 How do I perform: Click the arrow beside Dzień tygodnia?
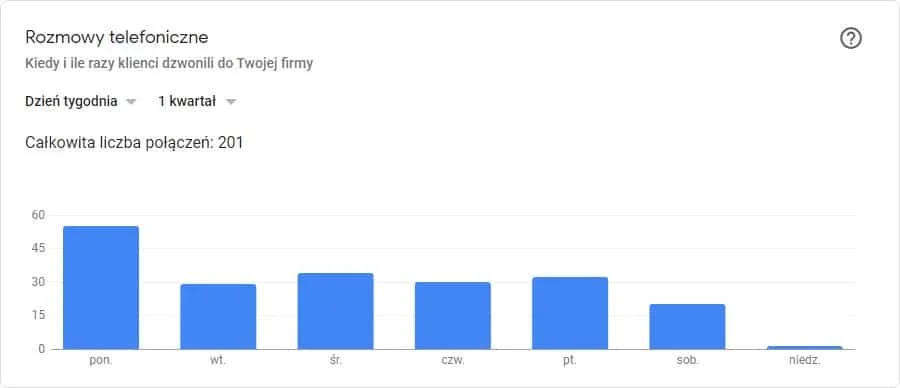[131, 102]
